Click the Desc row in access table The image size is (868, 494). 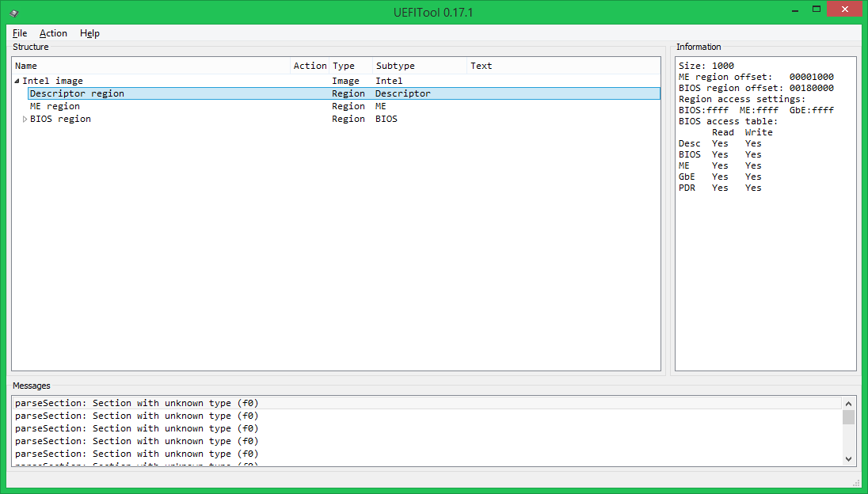coord(720,143)
